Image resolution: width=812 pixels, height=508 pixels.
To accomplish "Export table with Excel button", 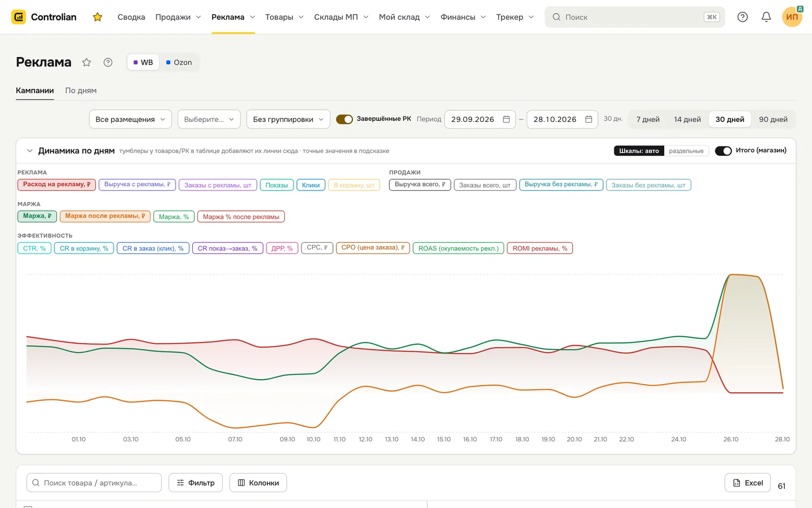I will click(748, 483).
